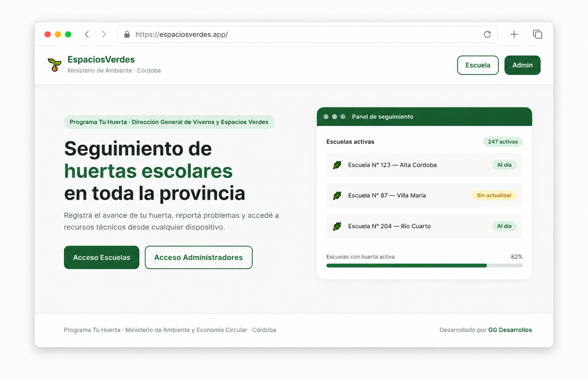This screenshot has width=588, height=381.
Task: Show tab overview icon
Action: [x=537, y=34]
